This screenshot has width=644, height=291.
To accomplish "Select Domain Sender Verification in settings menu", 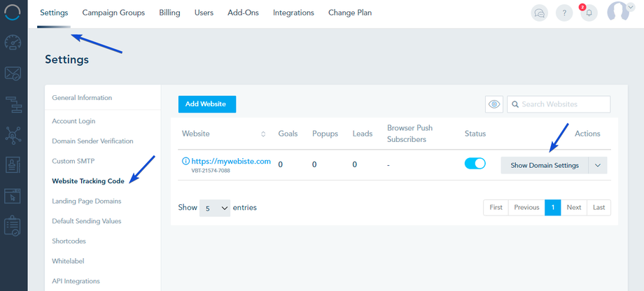I will (92, 141).
